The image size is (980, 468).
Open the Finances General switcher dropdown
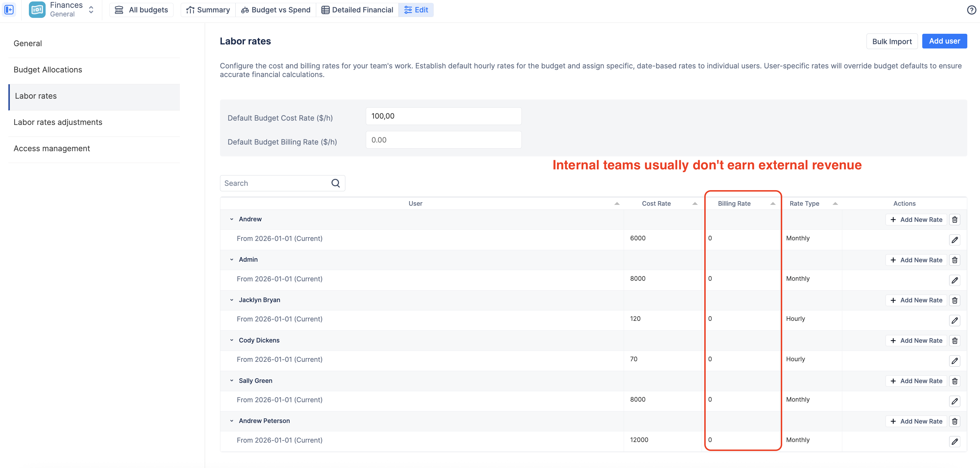[x=91, y=10]
